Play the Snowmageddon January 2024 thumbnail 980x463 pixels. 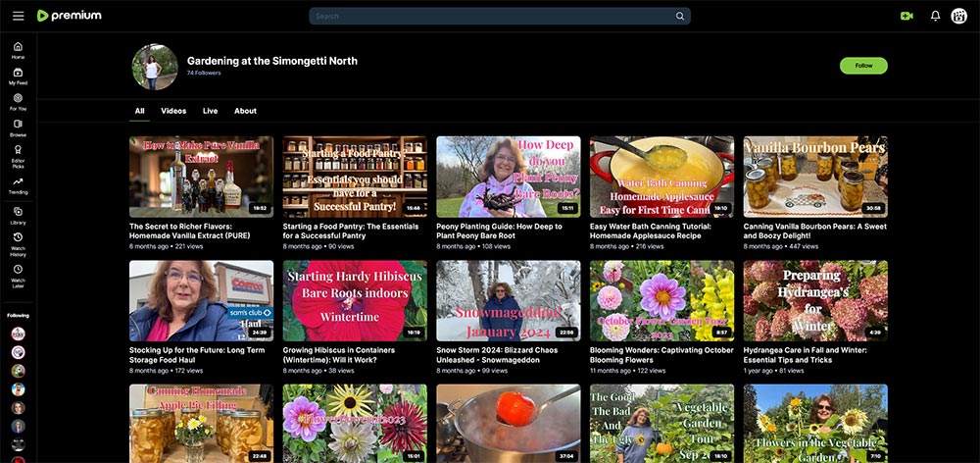point(508,300)
